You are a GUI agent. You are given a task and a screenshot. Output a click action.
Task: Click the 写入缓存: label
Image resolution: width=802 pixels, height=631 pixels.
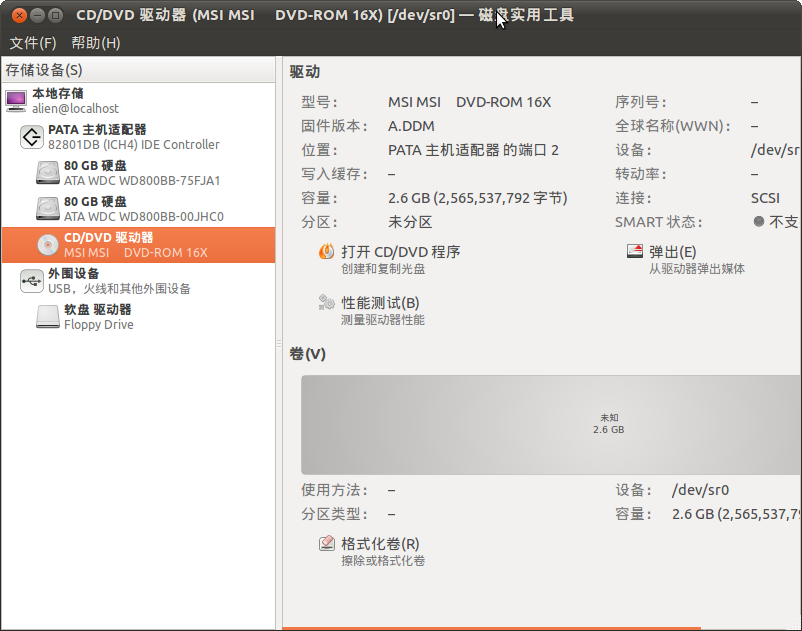coord(335,174)
